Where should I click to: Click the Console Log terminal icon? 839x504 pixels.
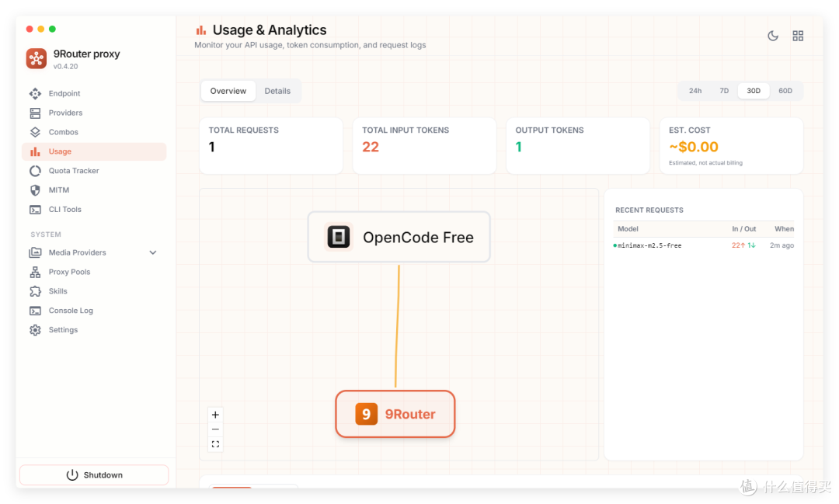point(35,311)
